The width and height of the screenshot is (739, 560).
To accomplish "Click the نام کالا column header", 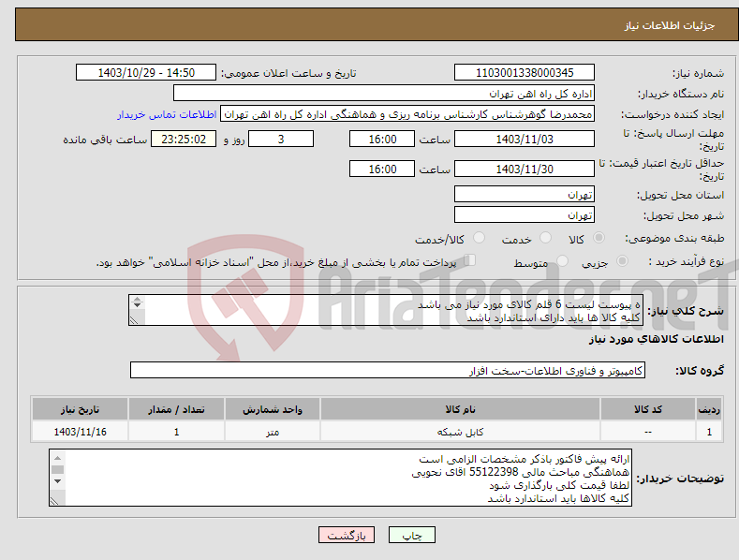I will (460, 409).
